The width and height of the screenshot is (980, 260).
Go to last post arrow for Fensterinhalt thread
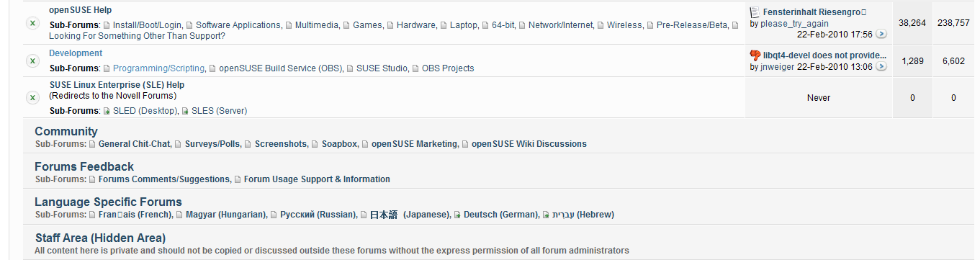pos(881,34)
